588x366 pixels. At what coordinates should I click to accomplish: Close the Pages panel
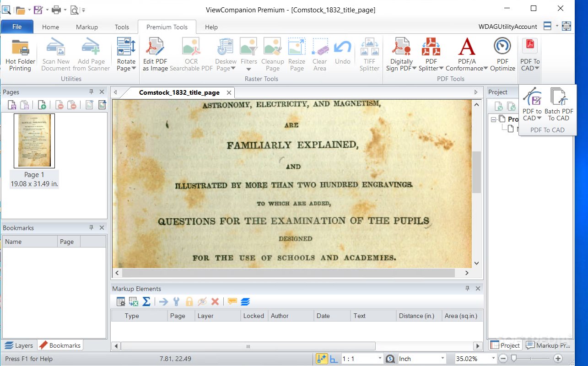[x=102, y=92]
